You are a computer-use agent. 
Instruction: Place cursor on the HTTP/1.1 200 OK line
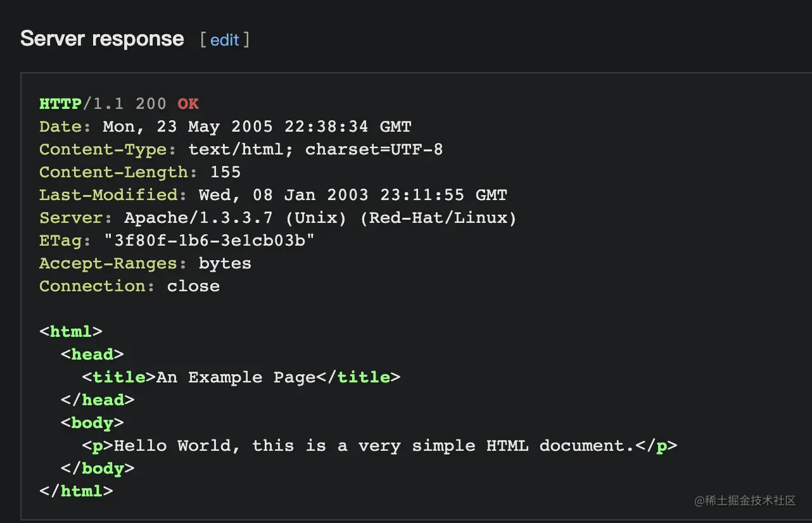[119, 104]
